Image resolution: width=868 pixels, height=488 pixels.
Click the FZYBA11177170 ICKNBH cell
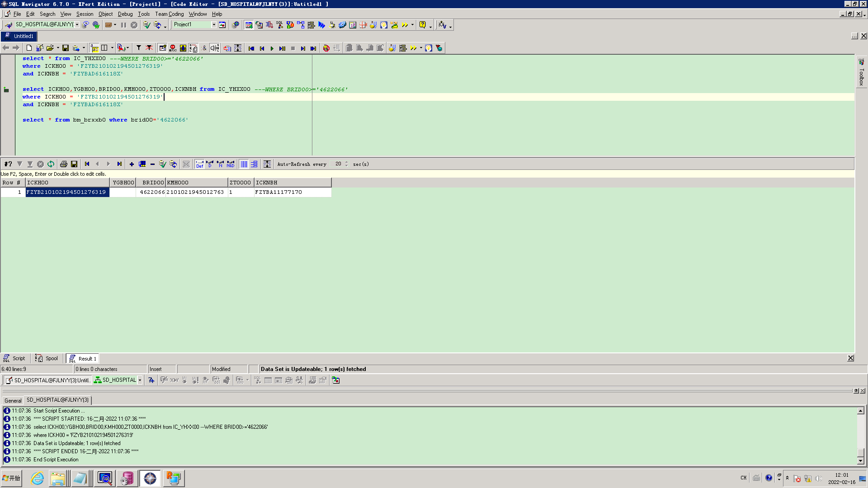click(278, 192)
